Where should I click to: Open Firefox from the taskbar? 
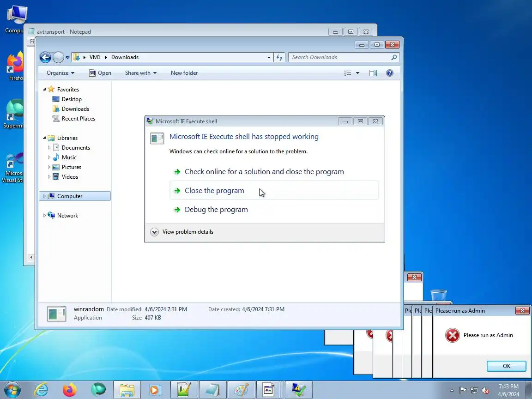[70, 390]
